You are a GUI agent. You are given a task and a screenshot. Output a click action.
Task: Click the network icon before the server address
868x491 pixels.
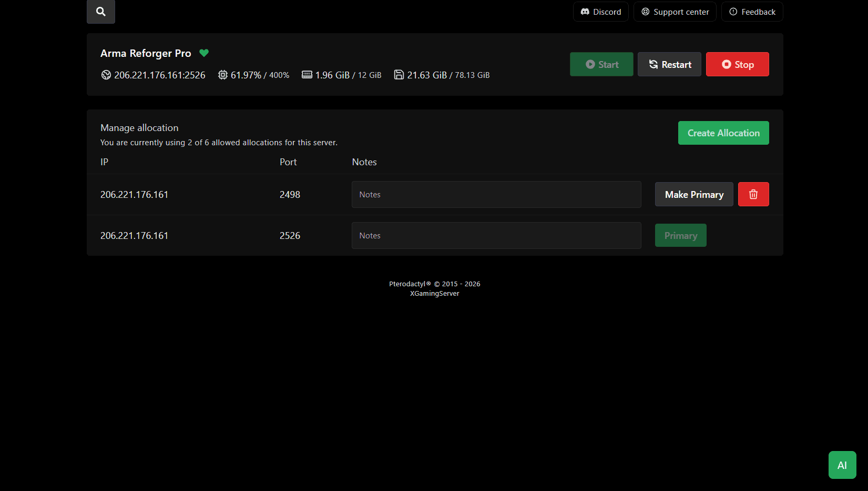pos(106,75)
